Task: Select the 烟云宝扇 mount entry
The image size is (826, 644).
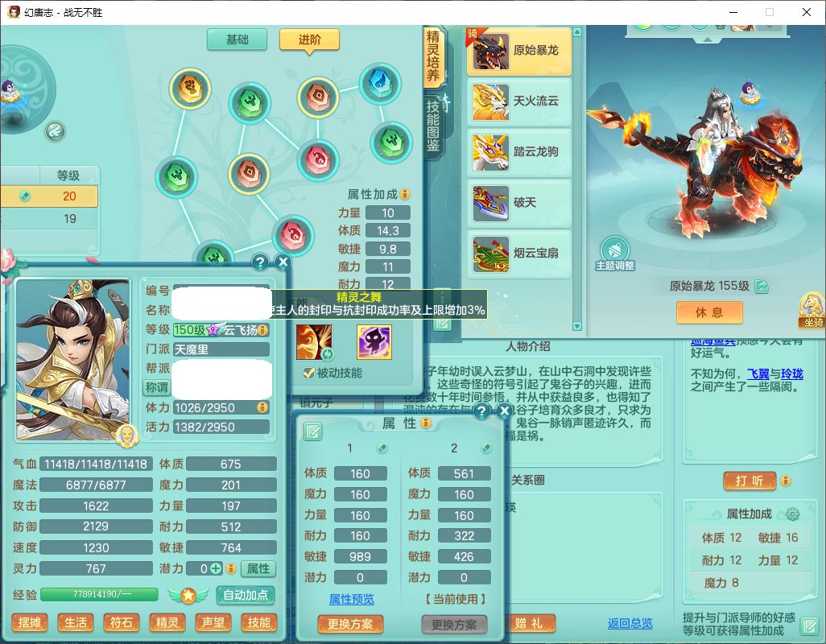Action: point(519,253)
